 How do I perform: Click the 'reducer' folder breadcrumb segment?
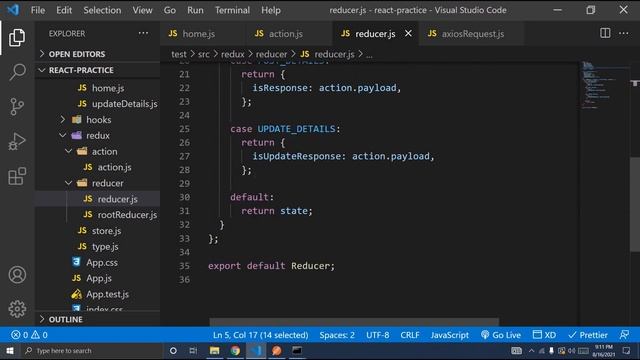pos(271,54)
